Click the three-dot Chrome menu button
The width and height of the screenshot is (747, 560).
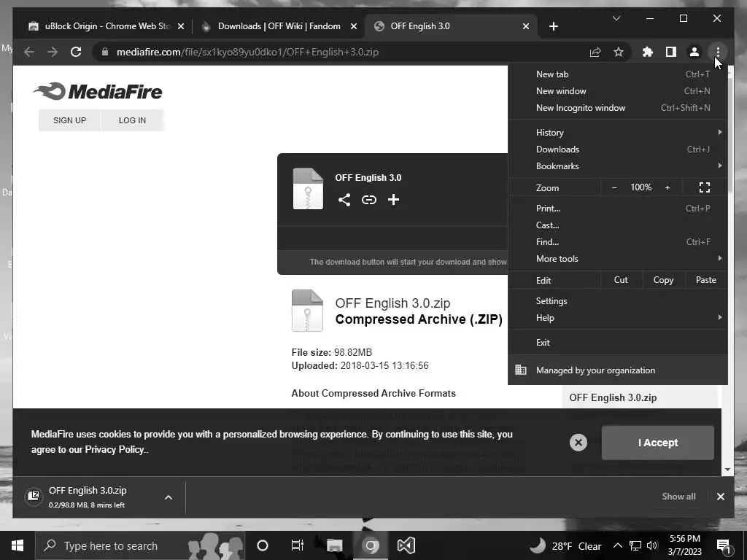coord(718,52)
